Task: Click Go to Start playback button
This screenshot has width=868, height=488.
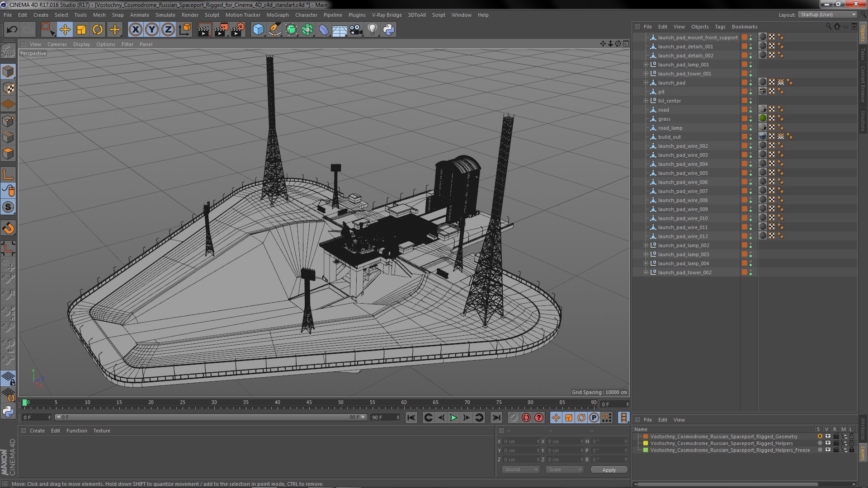Action: (x=411, y=418)
